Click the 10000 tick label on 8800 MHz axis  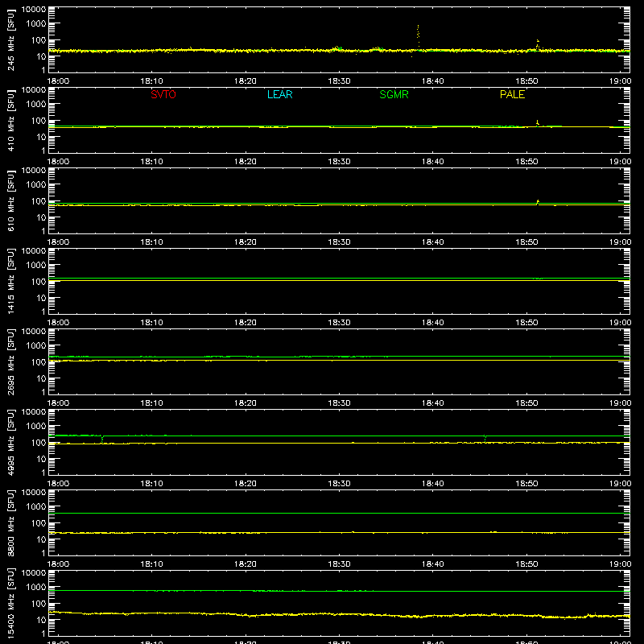point(34,493)
